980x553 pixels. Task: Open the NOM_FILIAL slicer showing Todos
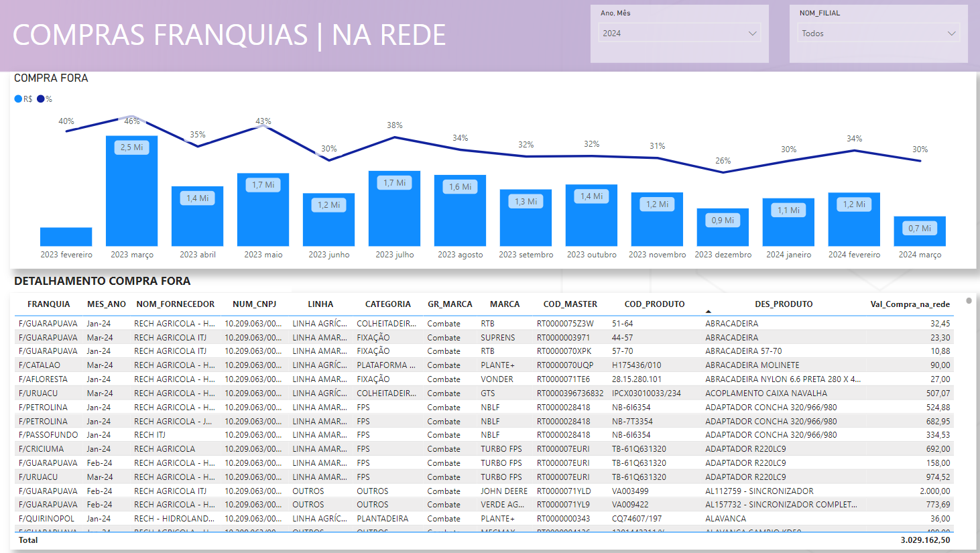(878, 33)
